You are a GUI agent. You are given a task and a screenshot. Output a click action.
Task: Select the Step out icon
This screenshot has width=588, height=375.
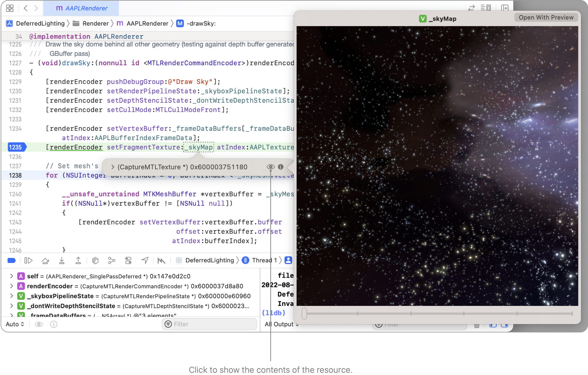(78, 260)
